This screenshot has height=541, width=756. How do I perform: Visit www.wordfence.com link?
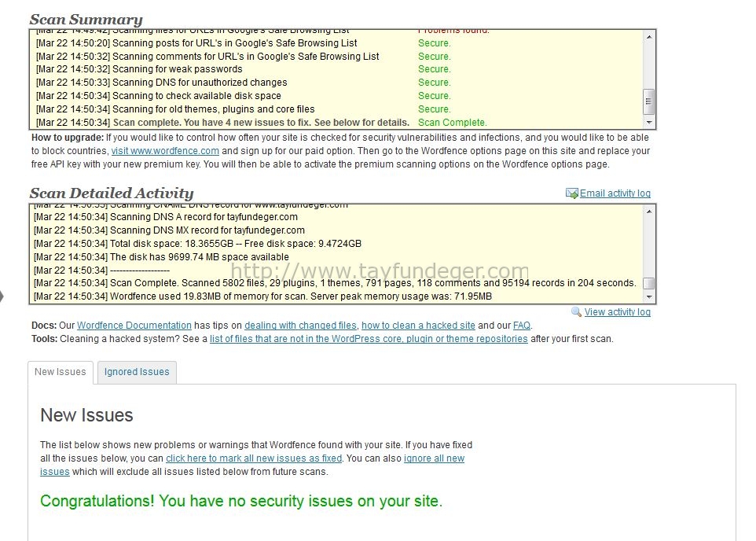[165, 151]
